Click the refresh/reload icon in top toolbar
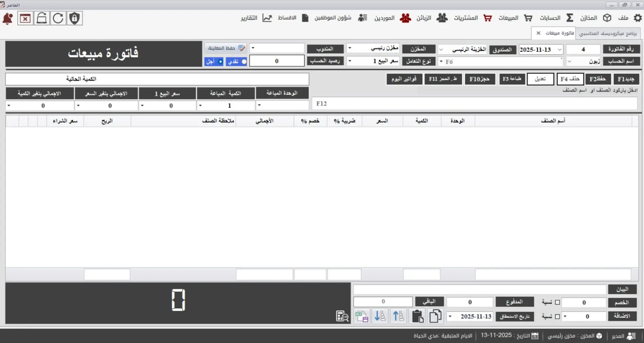Viewport: 644px width, 343px height. point(58,18)
